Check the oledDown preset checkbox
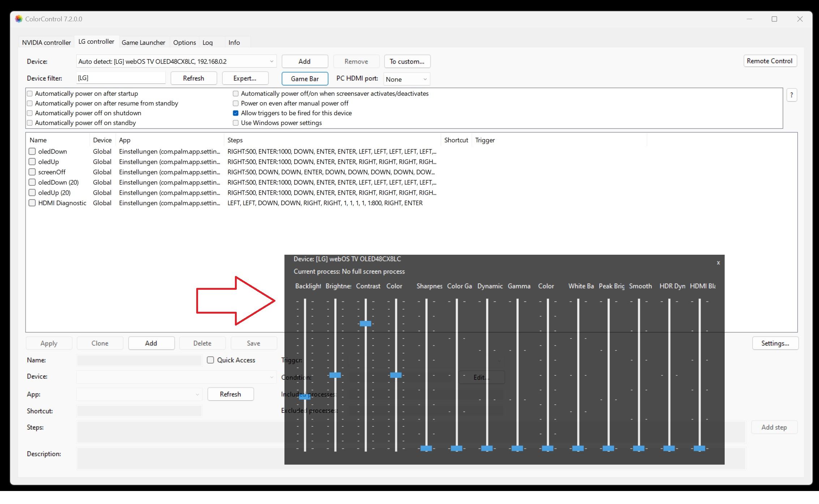819x504 pixels. click(32, 151)
